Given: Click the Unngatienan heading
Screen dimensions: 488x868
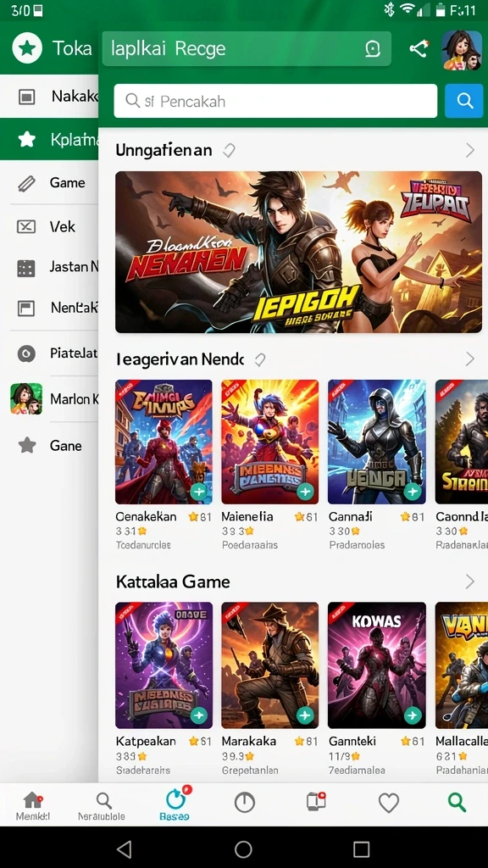Looking at the screenshot, I should (164, 150).
